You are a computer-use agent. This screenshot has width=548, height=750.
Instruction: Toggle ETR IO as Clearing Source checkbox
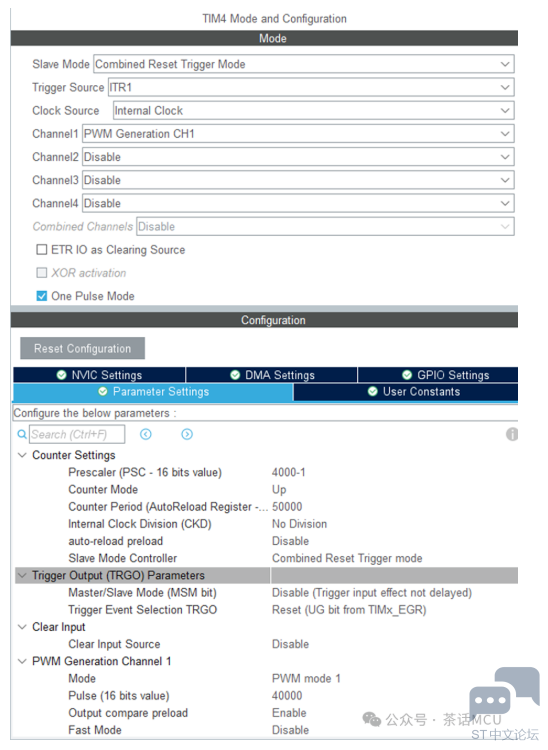tap(42, 250)
